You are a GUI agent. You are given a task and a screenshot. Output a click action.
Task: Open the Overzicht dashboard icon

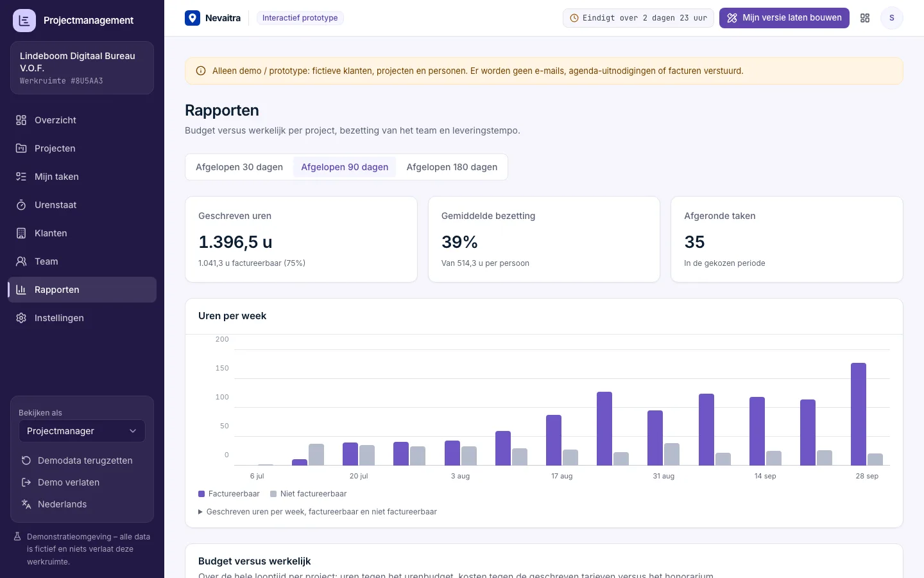pyautogui.click(x=21, y=120)
